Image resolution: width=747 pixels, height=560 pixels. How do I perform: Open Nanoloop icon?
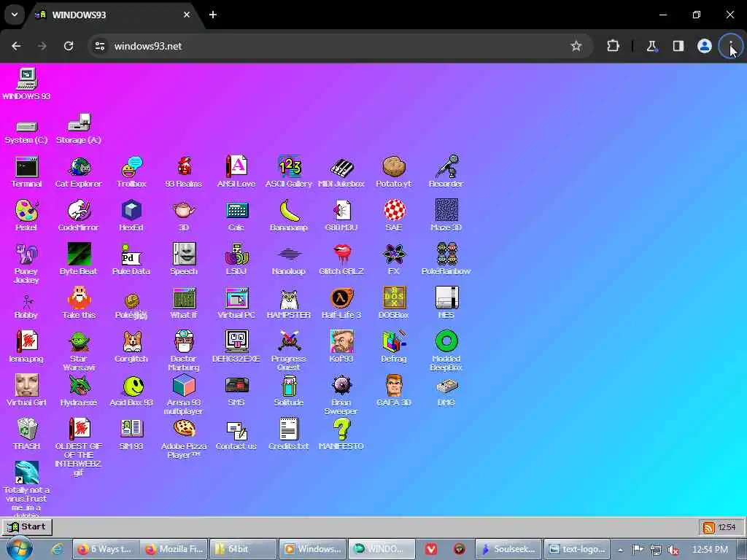[x=289, y=254]
